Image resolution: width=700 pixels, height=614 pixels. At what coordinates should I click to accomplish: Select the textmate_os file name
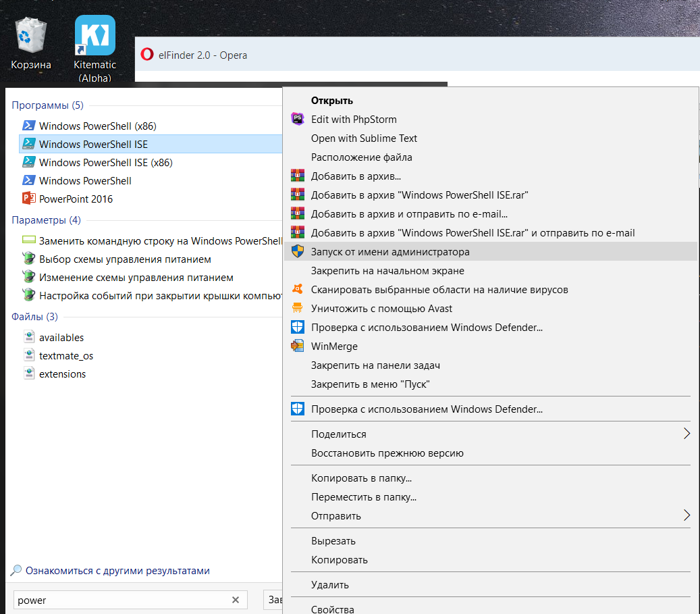[66, 356]
